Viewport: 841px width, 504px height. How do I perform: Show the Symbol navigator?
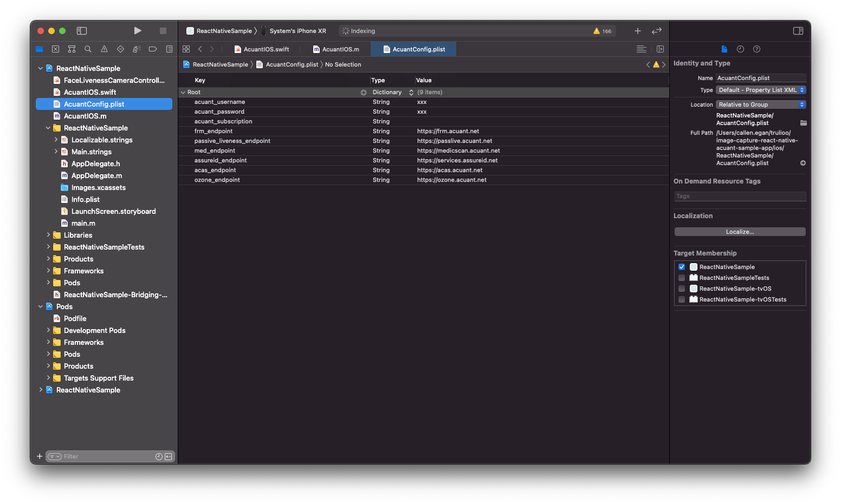[x=72, y=49]
